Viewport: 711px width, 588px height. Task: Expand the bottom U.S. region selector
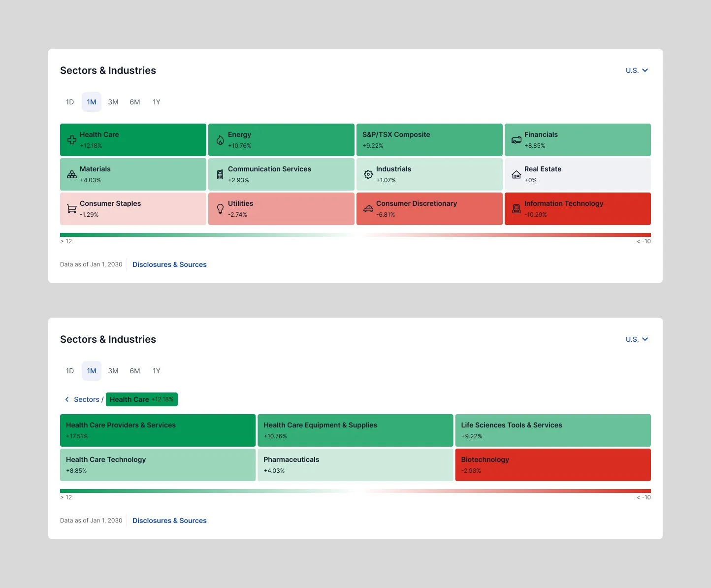pos(637,339)
